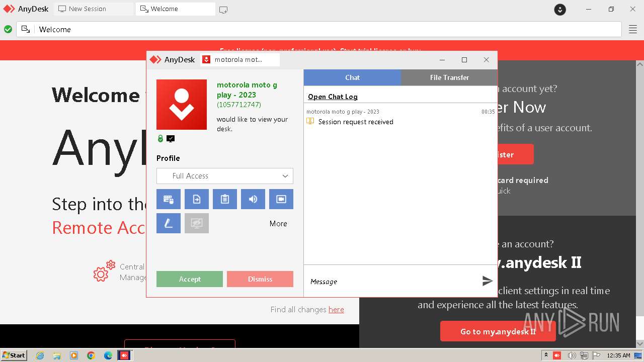Select the Welcome tab in main window
The image size is (644, 362).
175,9
